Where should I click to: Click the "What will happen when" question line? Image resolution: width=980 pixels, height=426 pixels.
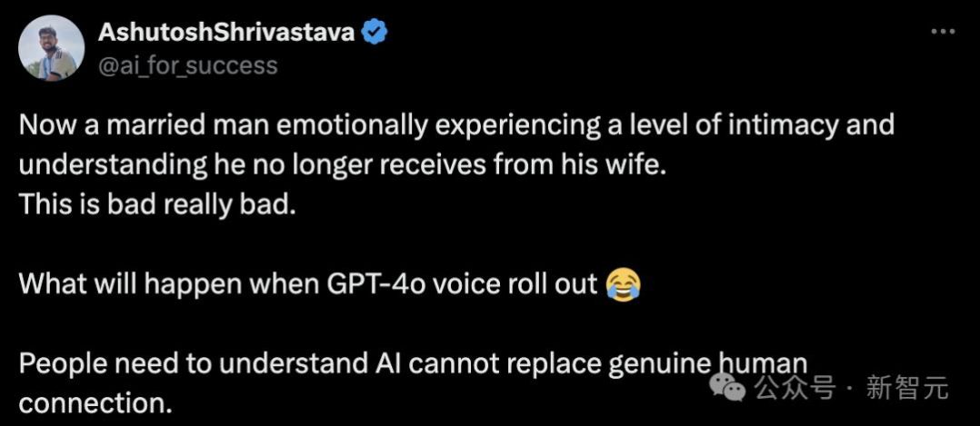pyautogui.click(x=311, y=284)
